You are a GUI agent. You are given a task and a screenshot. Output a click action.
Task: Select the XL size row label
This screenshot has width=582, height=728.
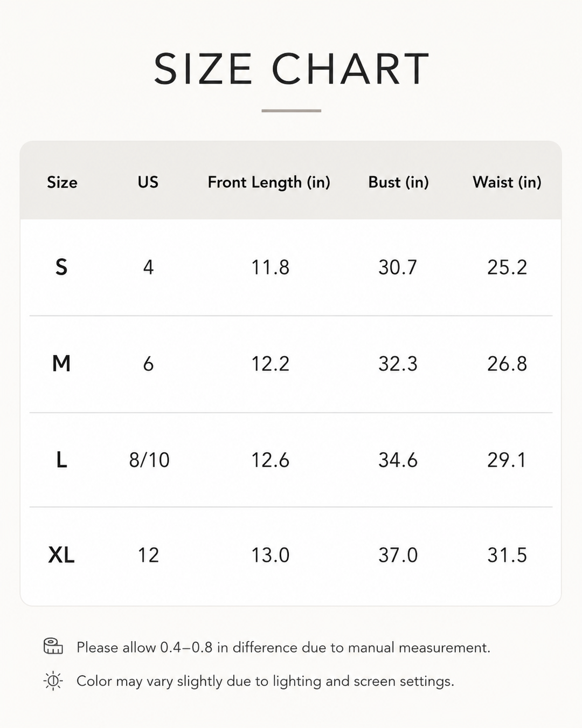[x=61, y=555]
